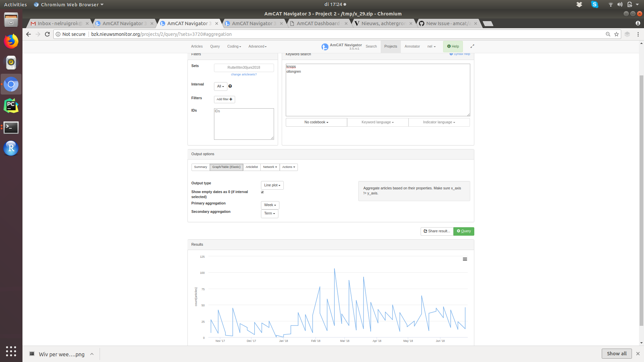Reload the current page
Image resolution: width=644 pixels, height=362 pixels.
pos(47,34)
